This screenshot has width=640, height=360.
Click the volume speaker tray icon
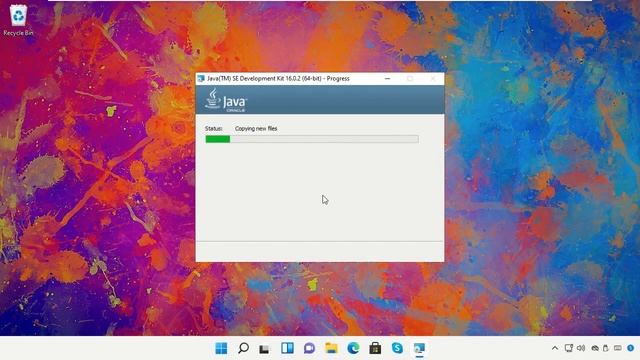tap(581, 348)
